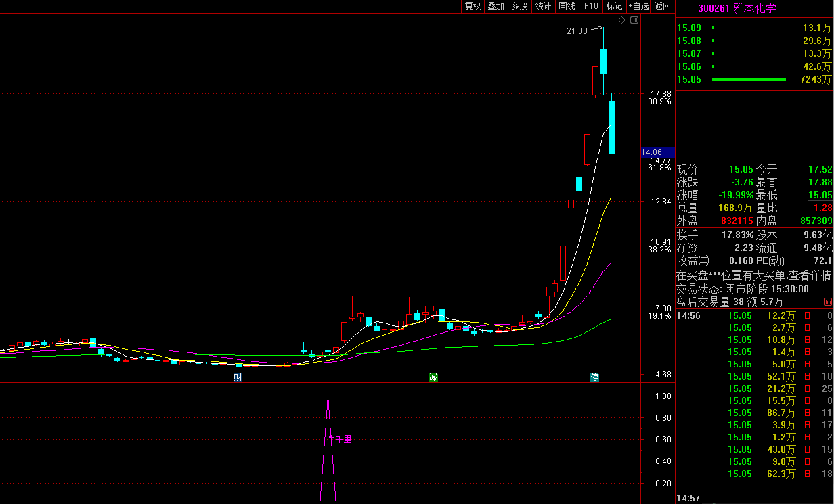Click the 7.80 price axis label

pos(663,308)
